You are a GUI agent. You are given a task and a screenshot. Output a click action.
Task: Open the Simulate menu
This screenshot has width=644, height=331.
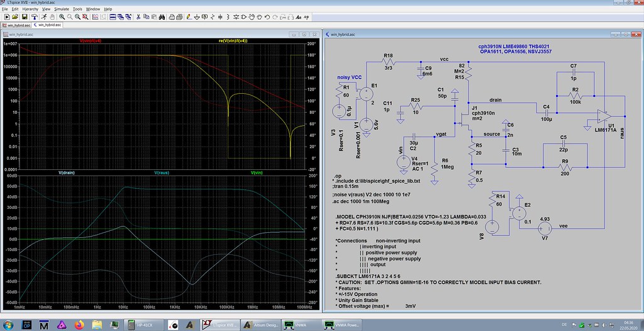pos(61,9)
